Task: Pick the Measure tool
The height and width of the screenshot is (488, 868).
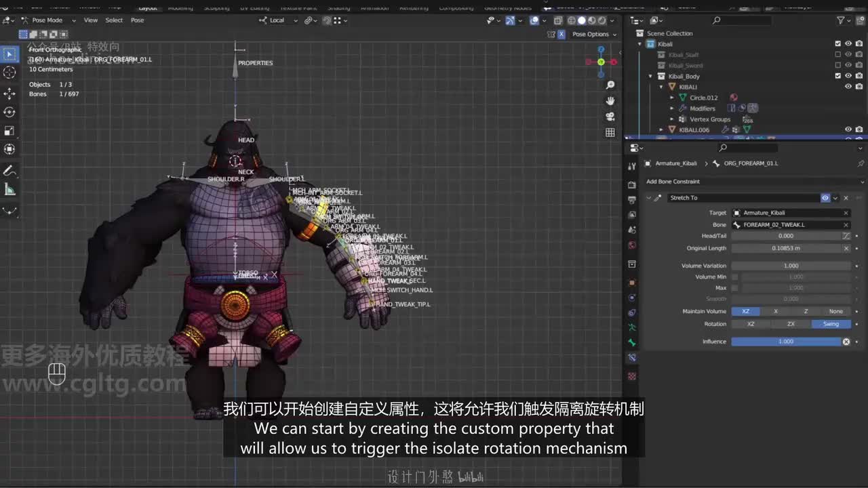Action: click(x=9, y=190)
